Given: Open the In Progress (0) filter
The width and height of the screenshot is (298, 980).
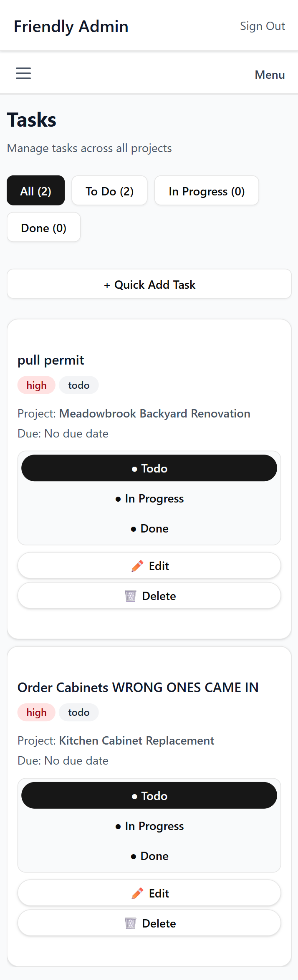Looking at the screenshot, I should 206,190.
